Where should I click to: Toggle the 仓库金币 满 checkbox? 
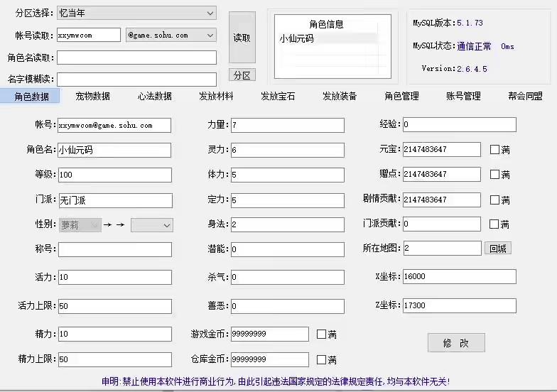[321, 359]
